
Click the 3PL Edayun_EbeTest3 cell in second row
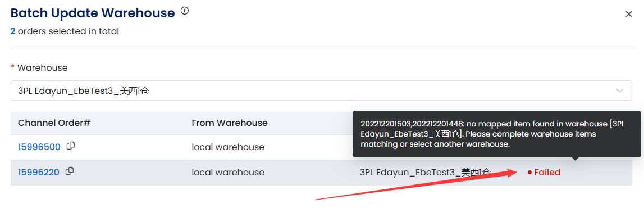425,173
